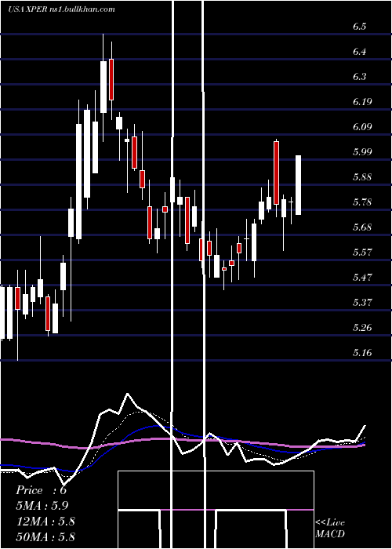Click the <<Live MACD label
This screenshot has width=392, height=549.
[330, 529]
